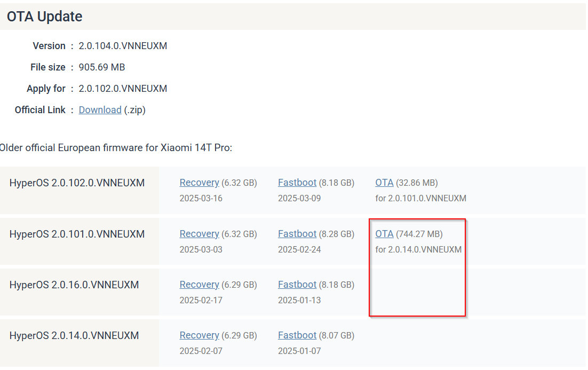
Task: Click the 32.86 MB OTA link
Action: pyautogui.click(x=384, y=183)
